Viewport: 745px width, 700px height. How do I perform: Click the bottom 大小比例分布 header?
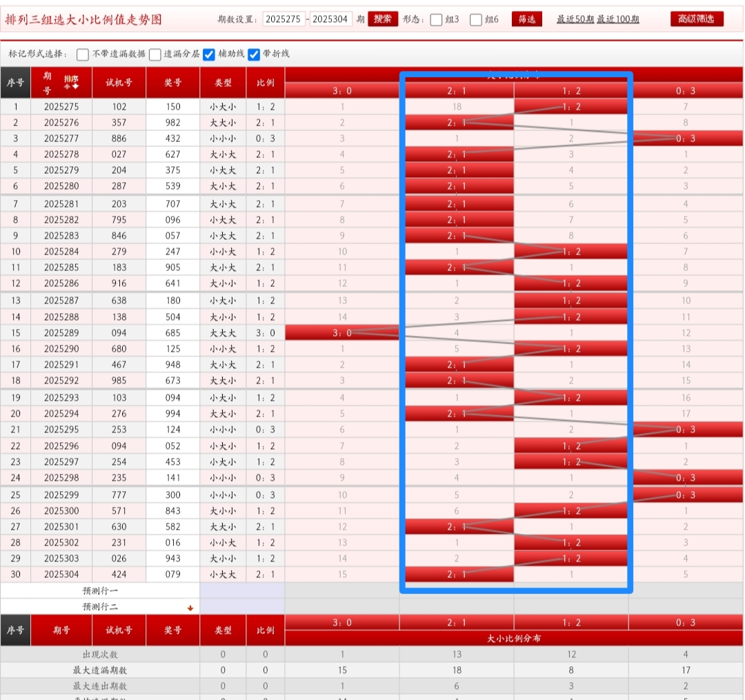514,638
